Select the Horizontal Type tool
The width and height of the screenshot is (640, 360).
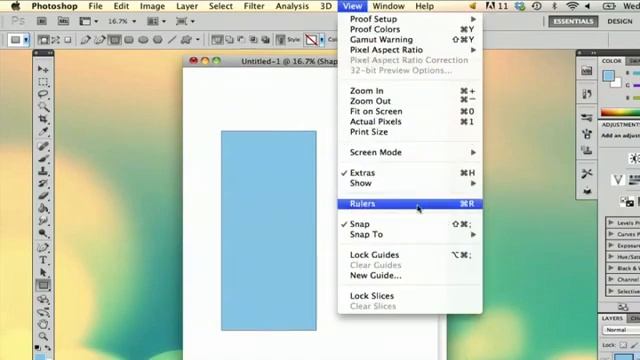pyautogui.click(x=43, y=260)
